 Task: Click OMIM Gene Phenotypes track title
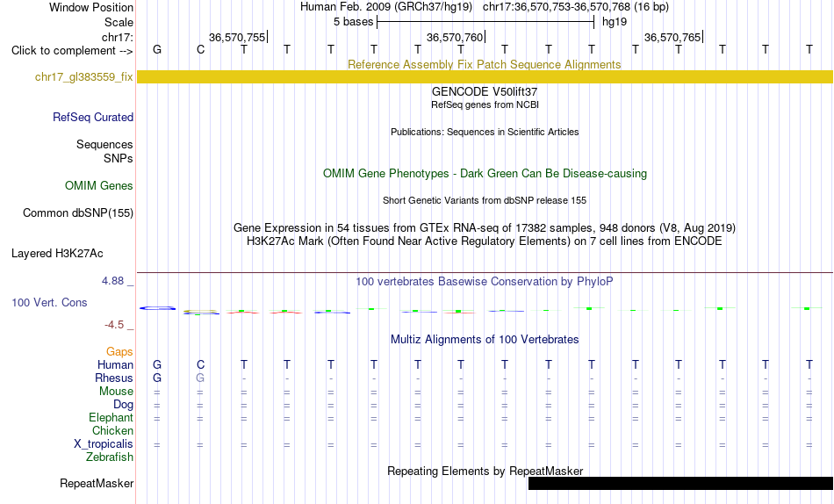485,174
